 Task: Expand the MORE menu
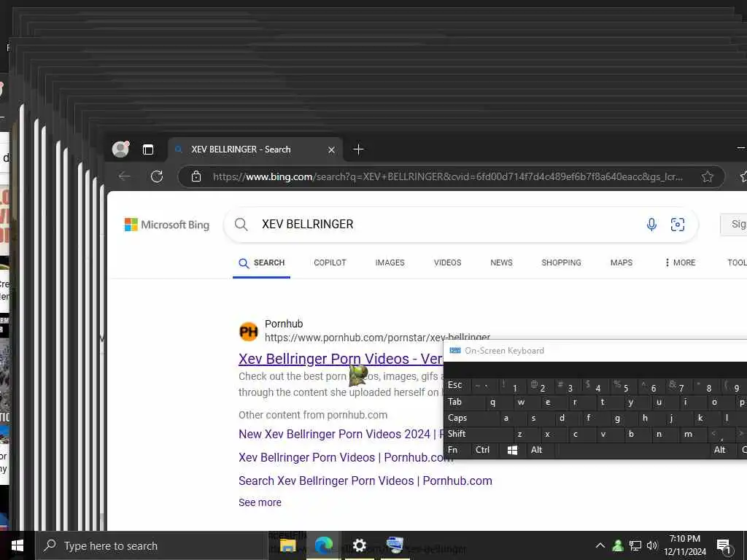click(681, 262)
